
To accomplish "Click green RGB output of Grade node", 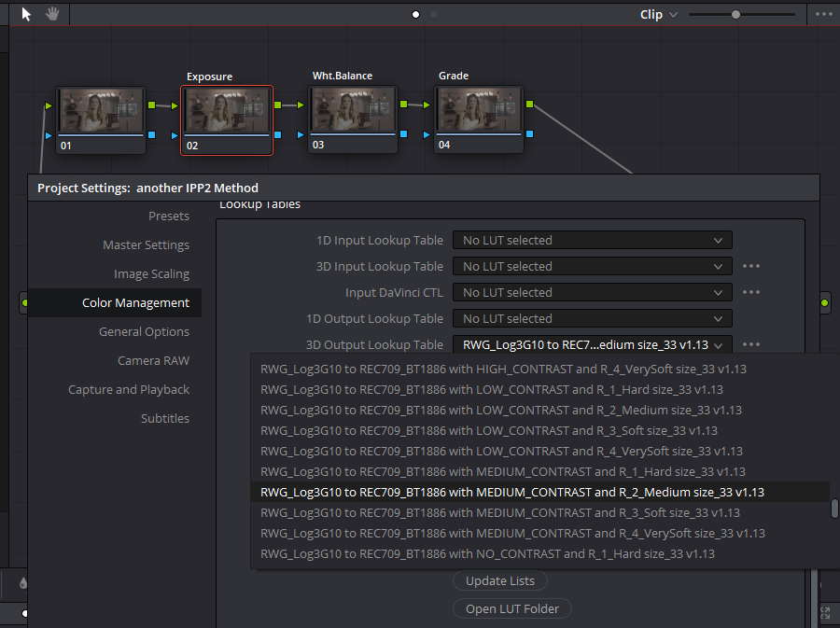I will [x=529, y=104].
